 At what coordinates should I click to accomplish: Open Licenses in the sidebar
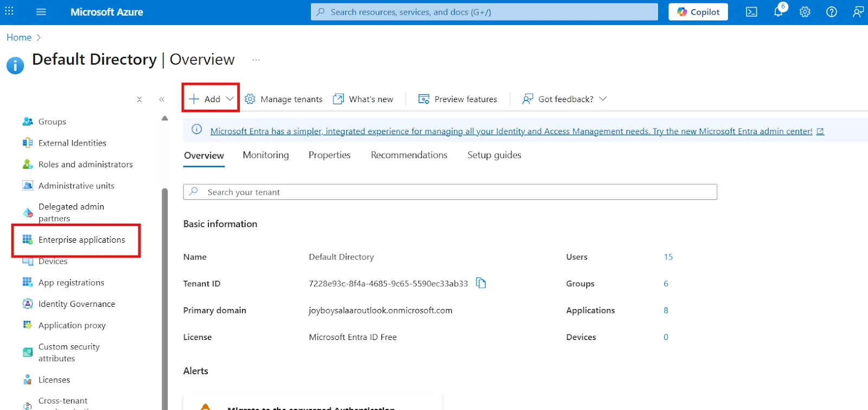point(54,380)
